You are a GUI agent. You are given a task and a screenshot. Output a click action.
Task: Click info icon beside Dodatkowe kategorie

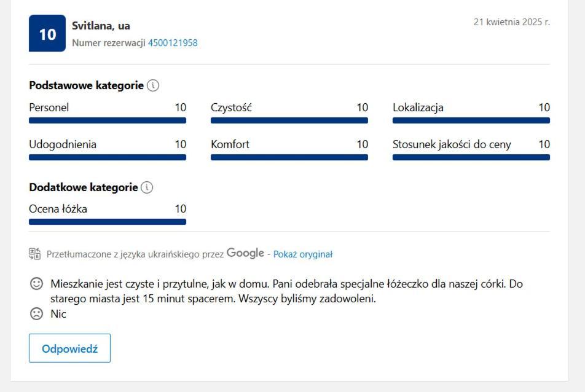[147, 187]
